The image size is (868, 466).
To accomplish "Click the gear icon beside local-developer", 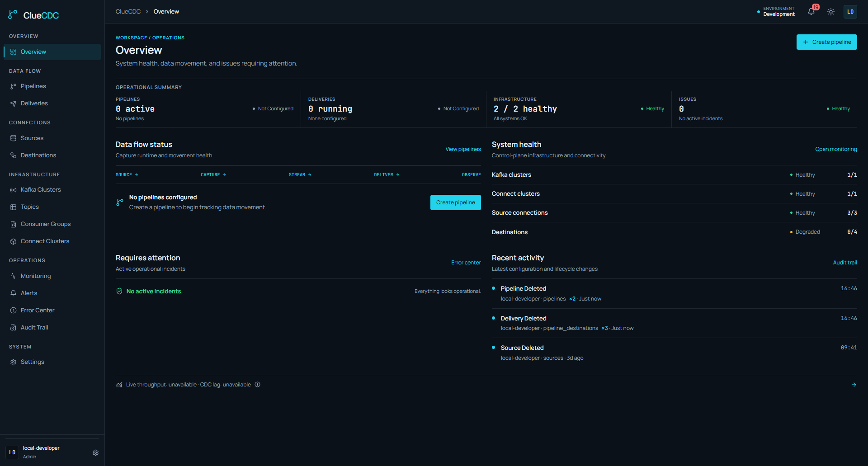I will tap(96, 452).
